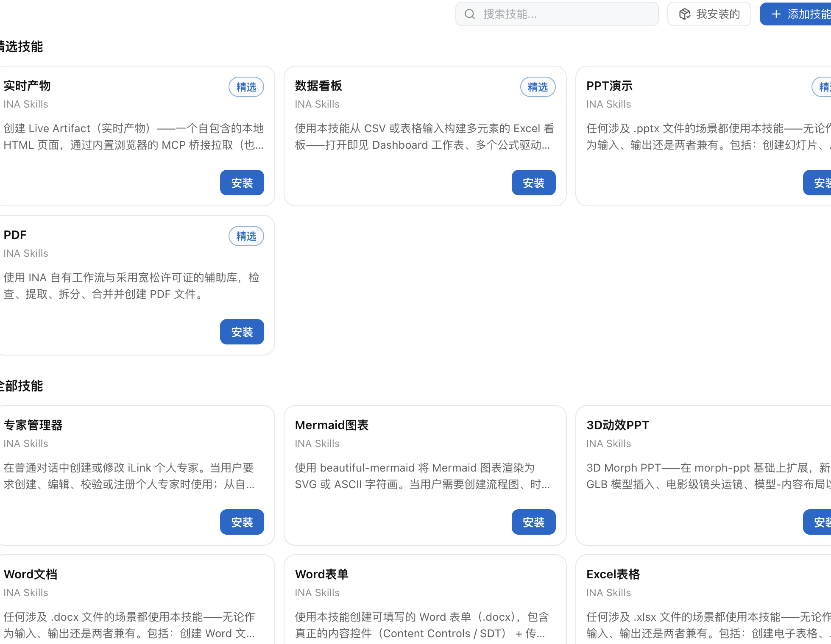Click INA Skills under 数据看板
Viewport: 831px width, 644px height.
[x=317, y=104]
